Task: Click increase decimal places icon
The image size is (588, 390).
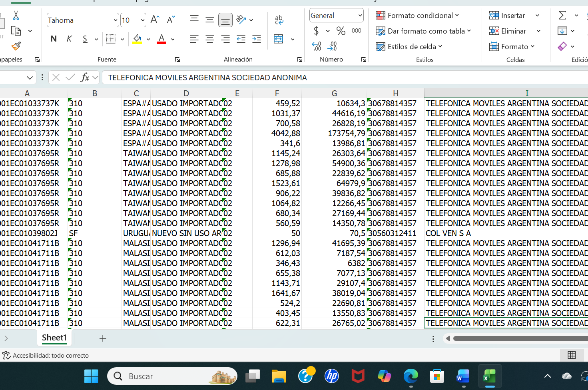Action: pos(317,46)
